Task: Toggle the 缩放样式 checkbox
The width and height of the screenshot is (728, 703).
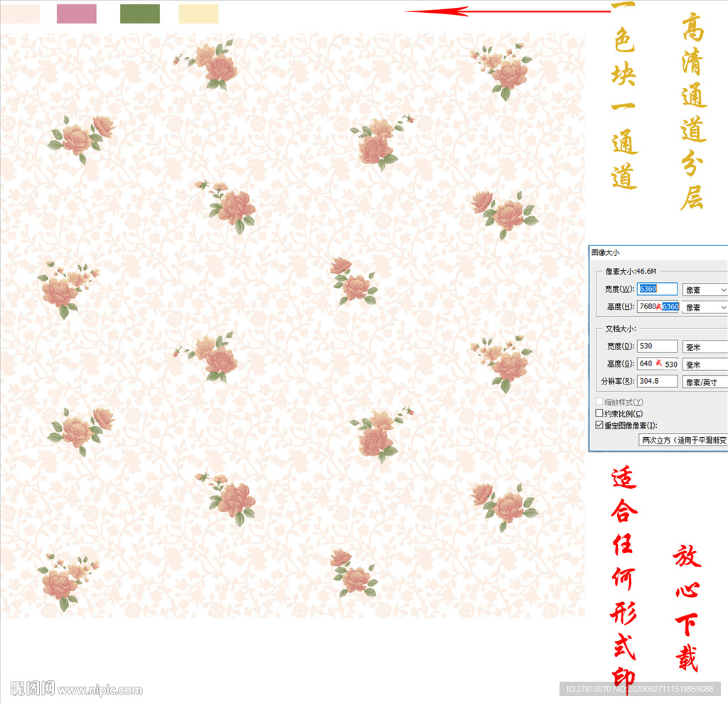Action: pyautogui.click(x=599, y=401)
